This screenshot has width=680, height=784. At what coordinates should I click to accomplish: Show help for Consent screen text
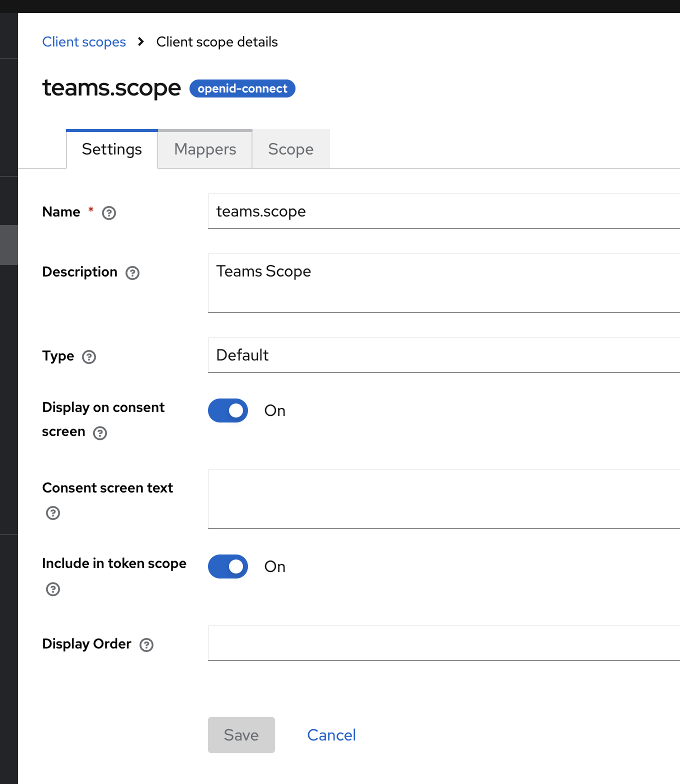pos(53,513)
